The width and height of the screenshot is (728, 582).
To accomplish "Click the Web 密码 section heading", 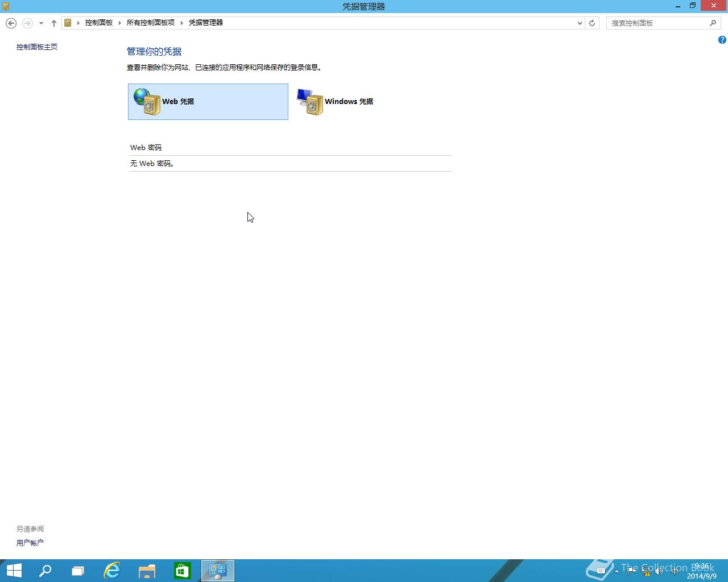I will [x=146, y=148].
